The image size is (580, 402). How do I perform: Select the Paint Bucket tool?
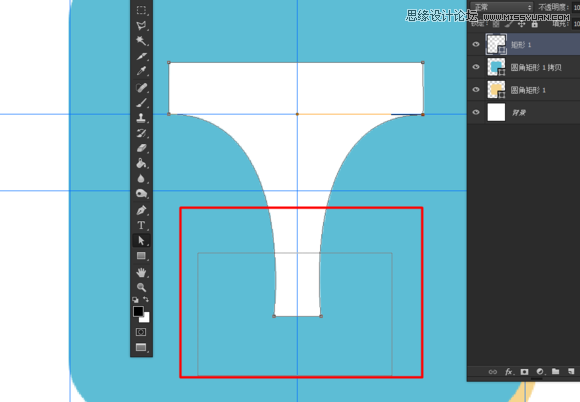point(141,163)
